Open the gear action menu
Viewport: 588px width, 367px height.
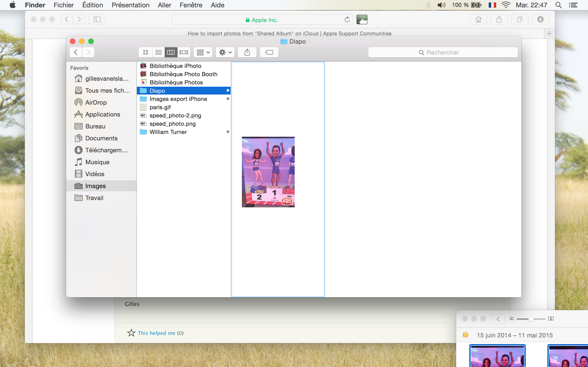tap(225, 52)
